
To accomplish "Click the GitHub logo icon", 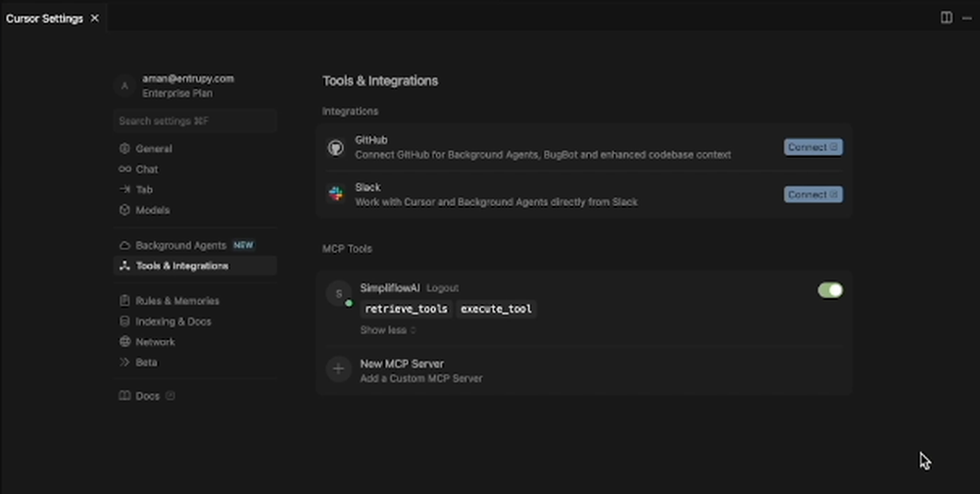I will coord(335,148).
